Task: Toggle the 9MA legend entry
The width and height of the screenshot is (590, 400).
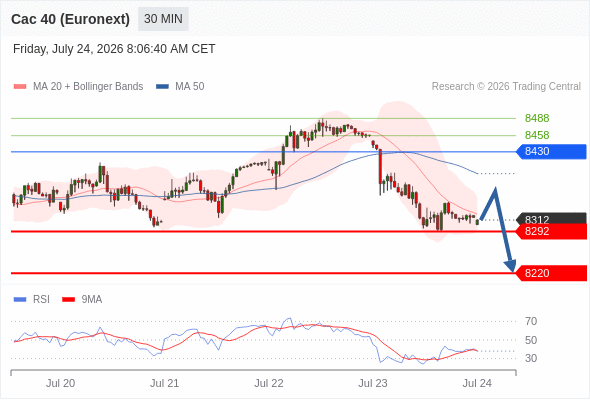Action: [x=82, y=300]
